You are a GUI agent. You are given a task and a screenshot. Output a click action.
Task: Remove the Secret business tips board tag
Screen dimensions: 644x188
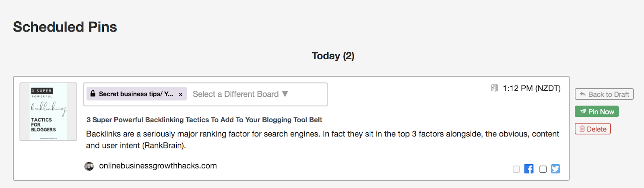click(x=181, y=94)
